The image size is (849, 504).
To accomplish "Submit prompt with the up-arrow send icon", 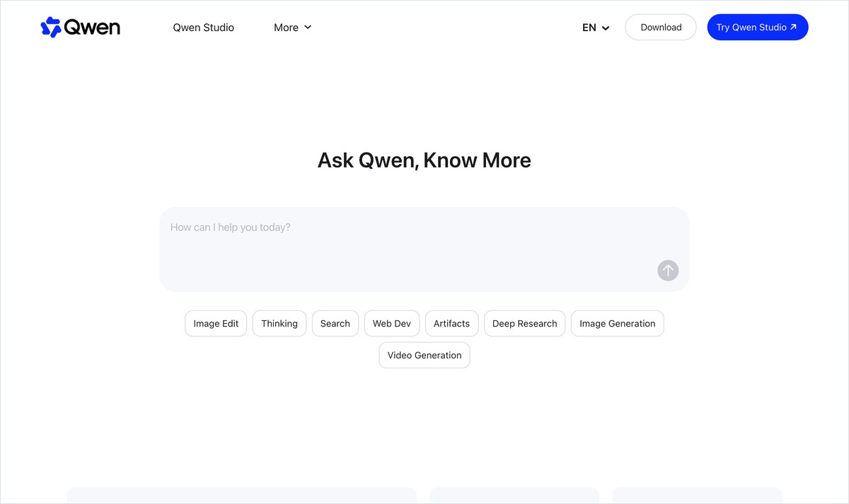I will click(668, 270).
